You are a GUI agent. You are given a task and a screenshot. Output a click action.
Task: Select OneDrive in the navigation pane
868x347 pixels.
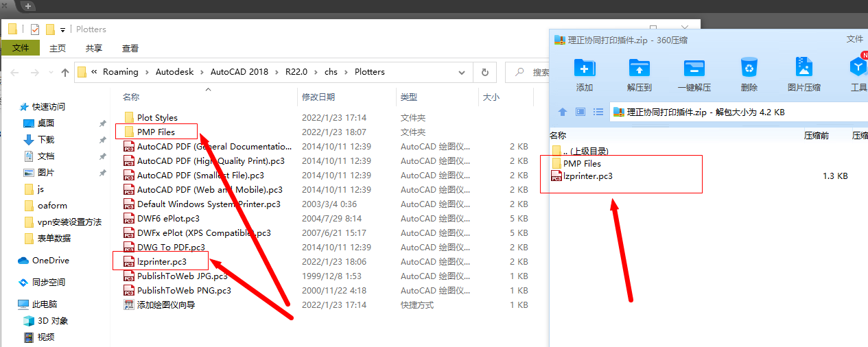click(50, 261)
